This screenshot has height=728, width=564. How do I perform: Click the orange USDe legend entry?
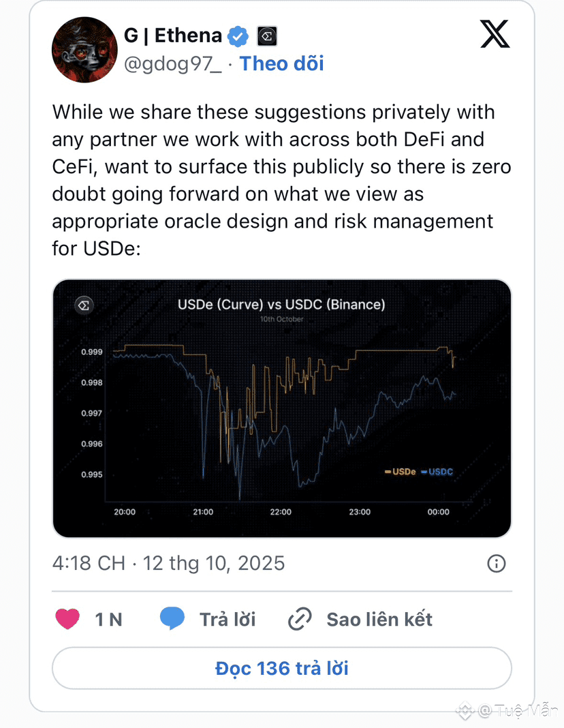point(400,471)
